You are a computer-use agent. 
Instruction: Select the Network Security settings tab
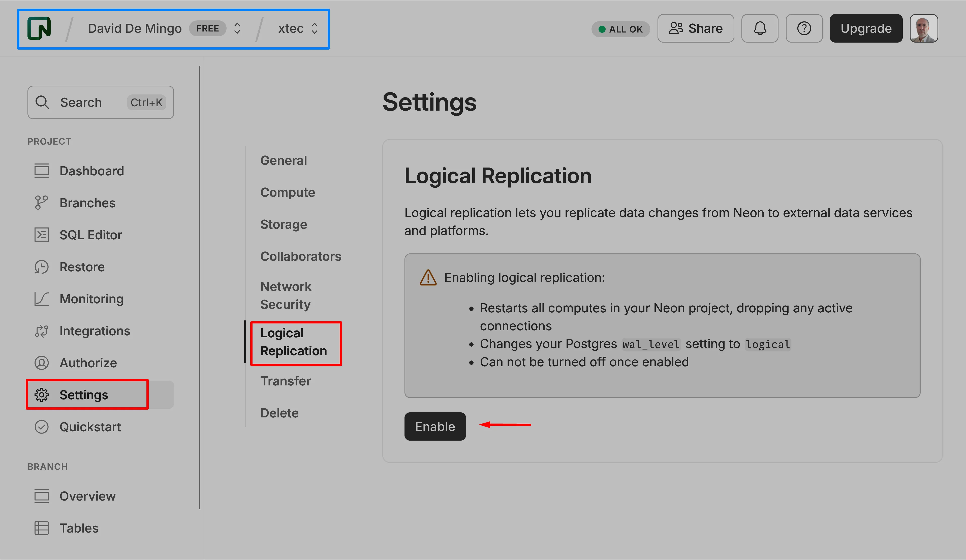click(286, 295)
